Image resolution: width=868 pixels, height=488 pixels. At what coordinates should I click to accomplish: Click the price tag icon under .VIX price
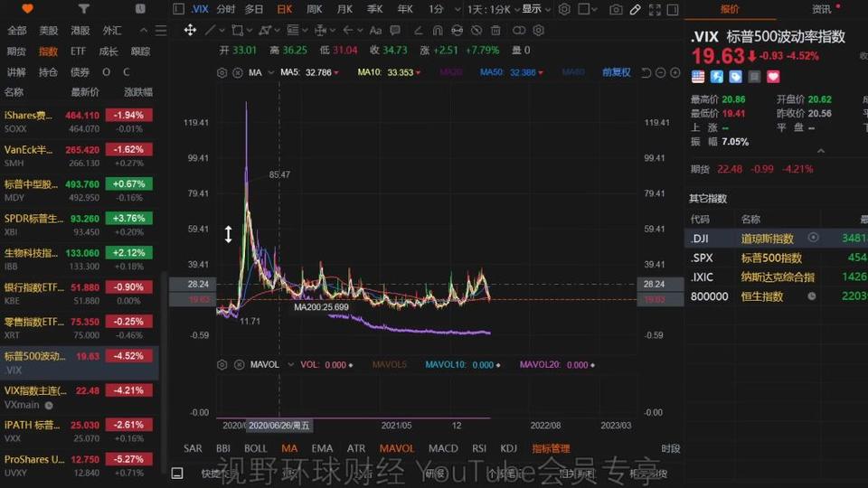(x=736, y=76)
